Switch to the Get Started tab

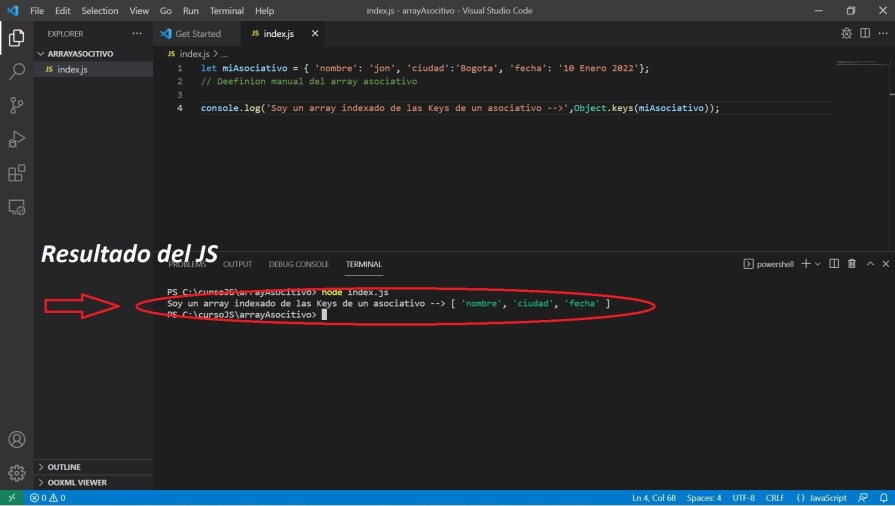197,34
